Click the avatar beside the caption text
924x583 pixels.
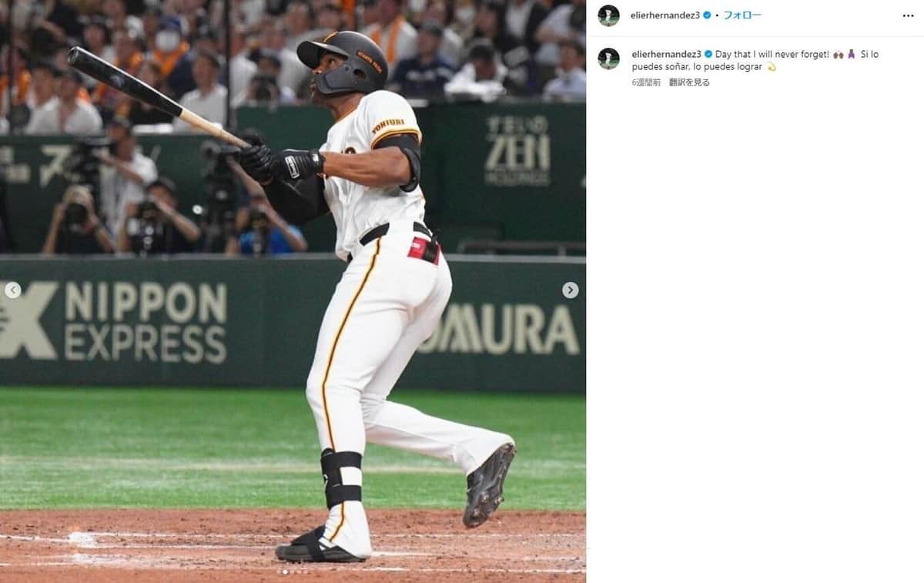pyautogui.click(x=608, y=59)
